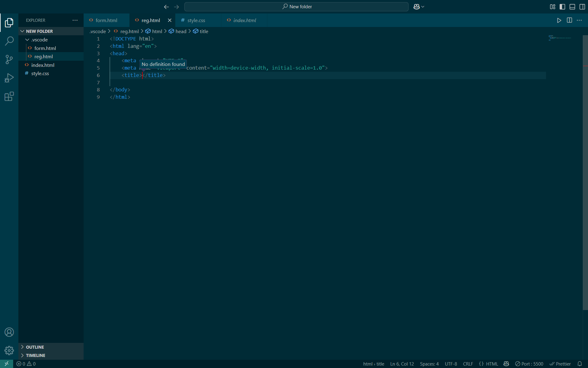
Task: Open the Extensions view
Action: pos(9,96)
